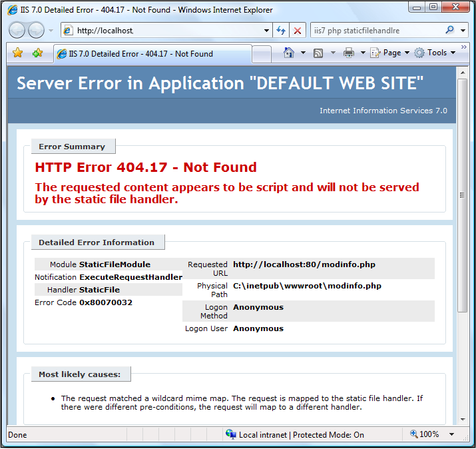Click the vertical scrollbar up arrow

tap(463, 73)
